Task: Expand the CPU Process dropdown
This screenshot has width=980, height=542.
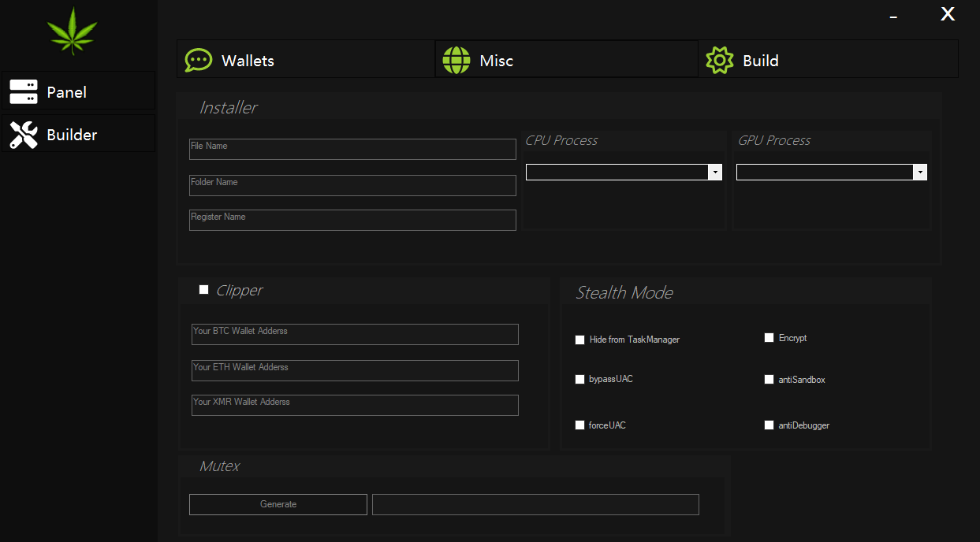Action: click(x=714, y=172)
